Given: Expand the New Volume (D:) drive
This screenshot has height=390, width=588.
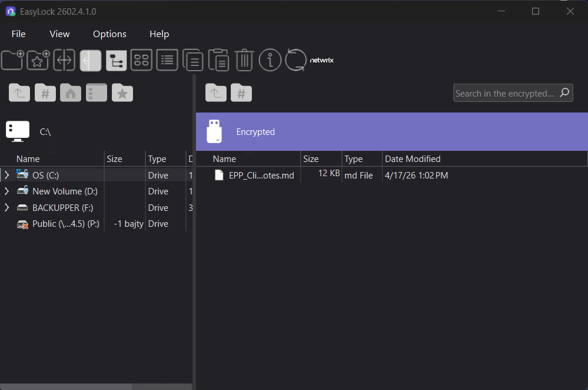Looking at the screenshot, I should click(x=6, y=191).
